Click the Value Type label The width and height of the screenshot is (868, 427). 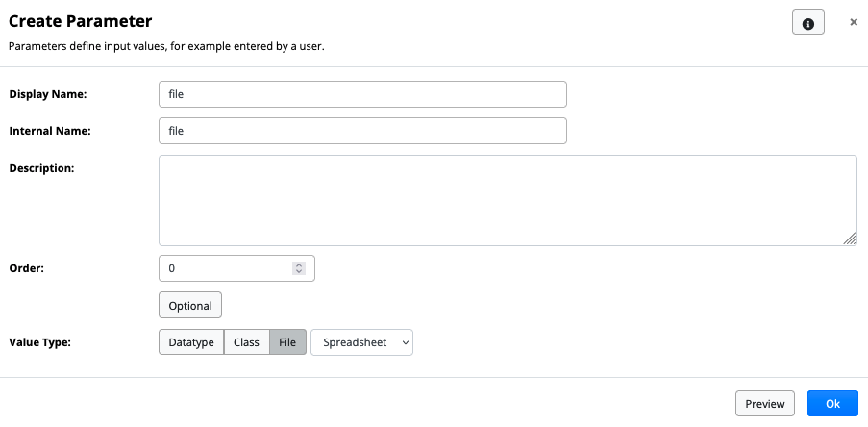click(x=41, y=342)
